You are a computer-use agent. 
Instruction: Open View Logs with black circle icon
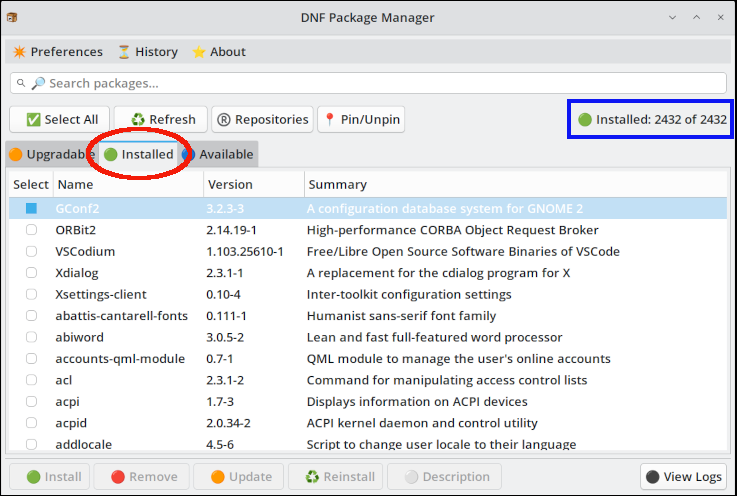pos(683,477)
